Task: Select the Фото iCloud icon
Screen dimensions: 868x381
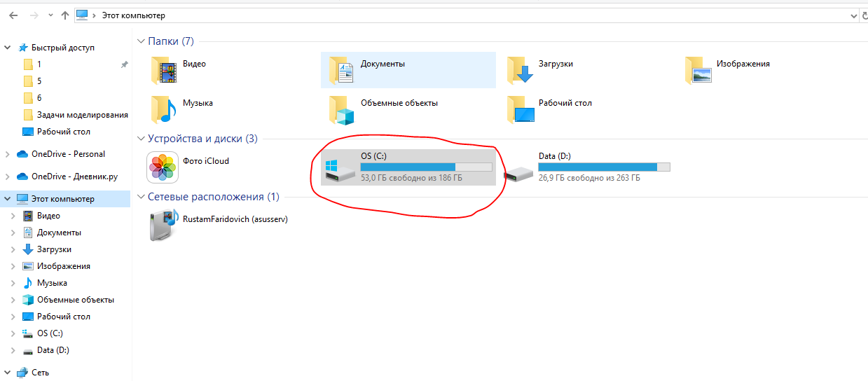Action: (163, 167)
